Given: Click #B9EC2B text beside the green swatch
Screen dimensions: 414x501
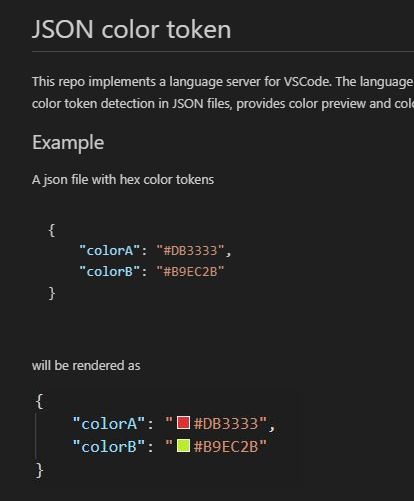Looking at the screenshot, I should tap(226, 447).
